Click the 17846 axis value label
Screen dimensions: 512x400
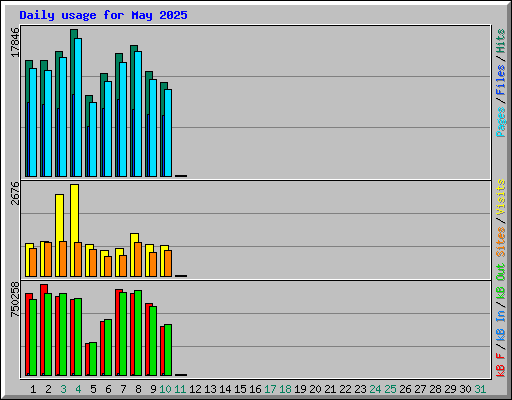tap(15, 42)
